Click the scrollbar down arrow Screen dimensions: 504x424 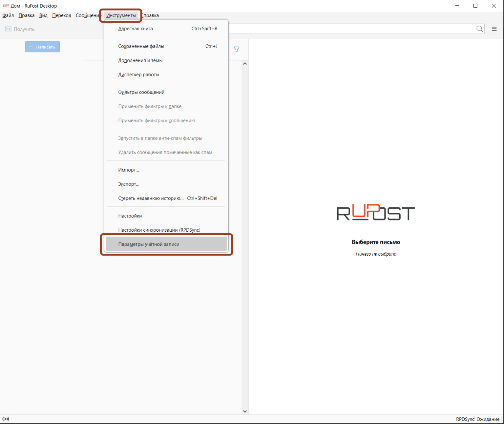[245, 411]
